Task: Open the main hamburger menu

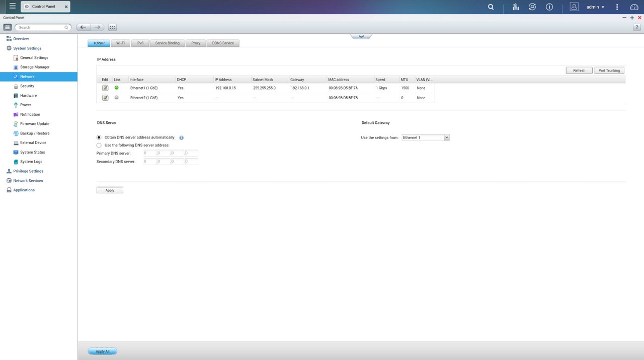Action: (x=12, y=7)
